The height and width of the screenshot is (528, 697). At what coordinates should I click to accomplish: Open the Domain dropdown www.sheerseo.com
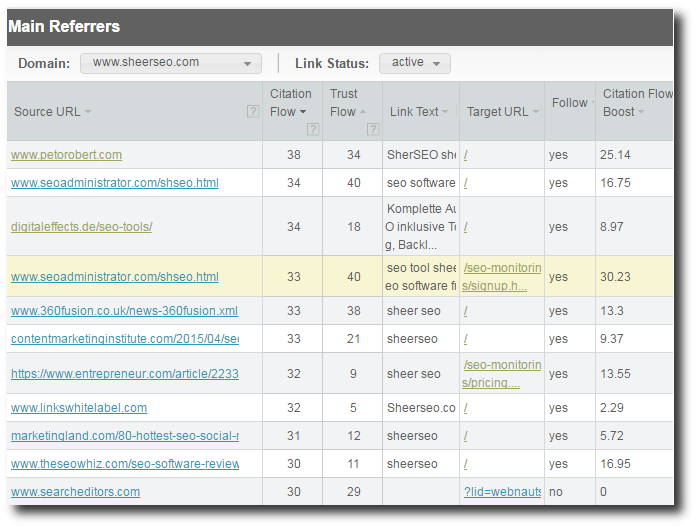point(171,63)
